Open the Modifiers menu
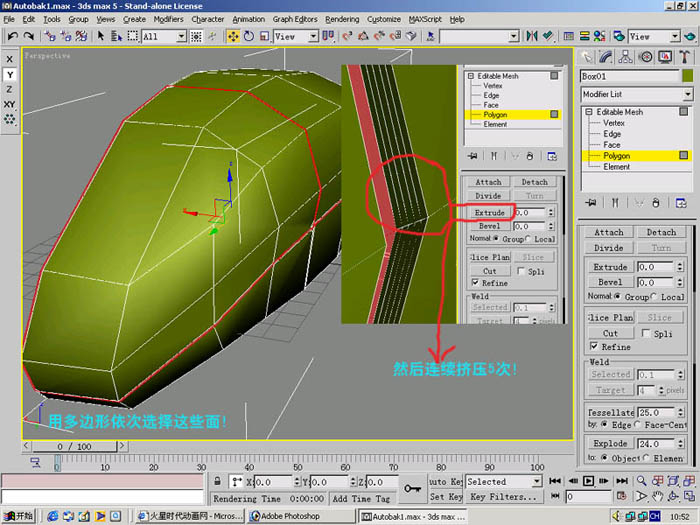Viewport: 700px width, 525px height. (168, 19)
